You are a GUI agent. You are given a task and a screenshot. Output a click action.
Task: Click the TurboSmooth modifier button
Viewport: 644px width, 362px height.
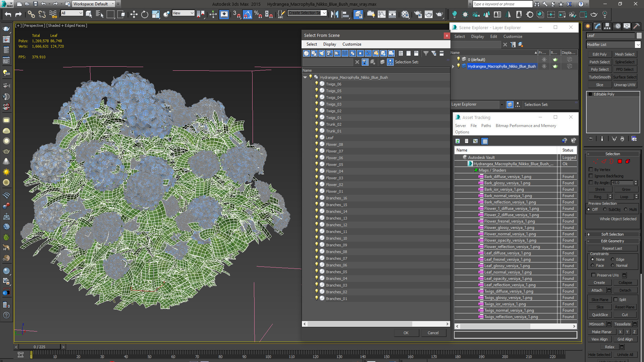coord(599,77)
